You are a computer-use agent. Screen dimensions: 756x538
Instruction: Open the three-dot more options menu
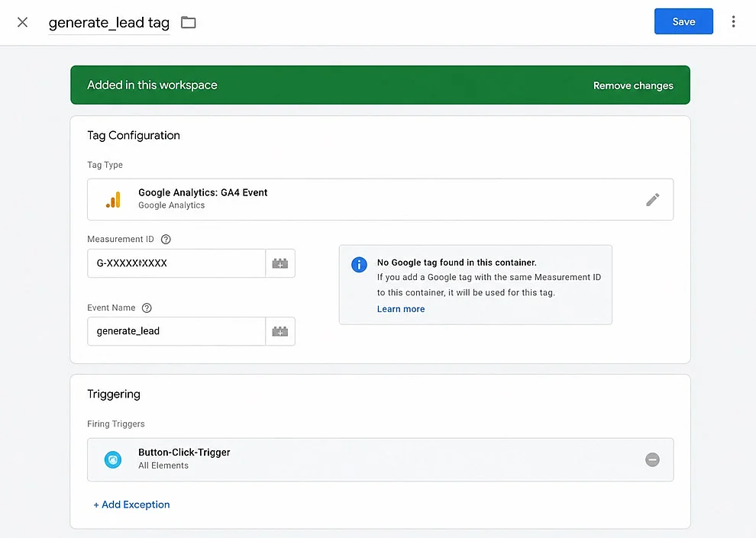tap(733, 21)
